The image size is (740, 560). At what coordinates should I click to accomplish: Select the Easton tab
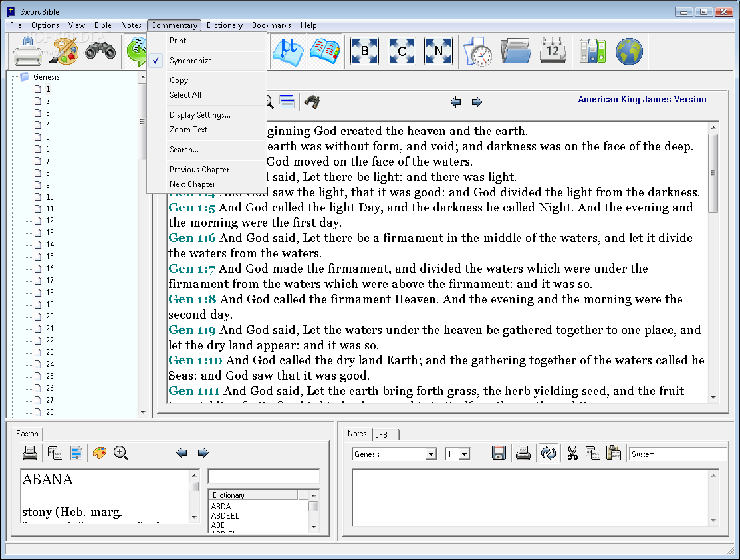click(27, 434)
